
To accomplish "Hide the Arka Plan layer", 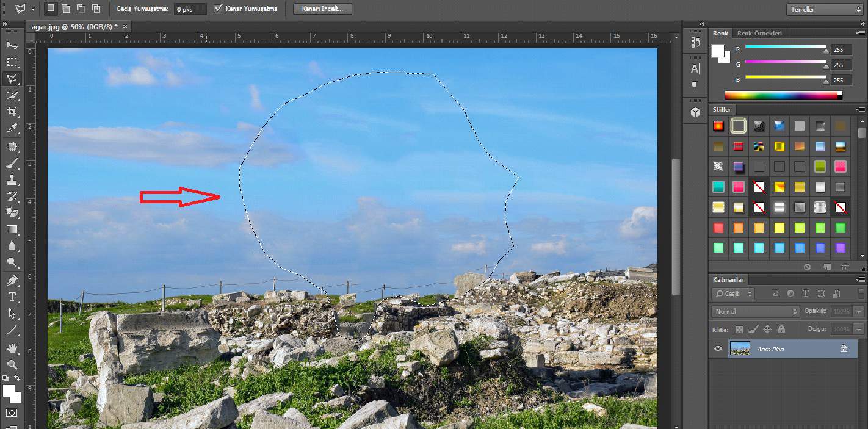I will [x=718, y=348].
